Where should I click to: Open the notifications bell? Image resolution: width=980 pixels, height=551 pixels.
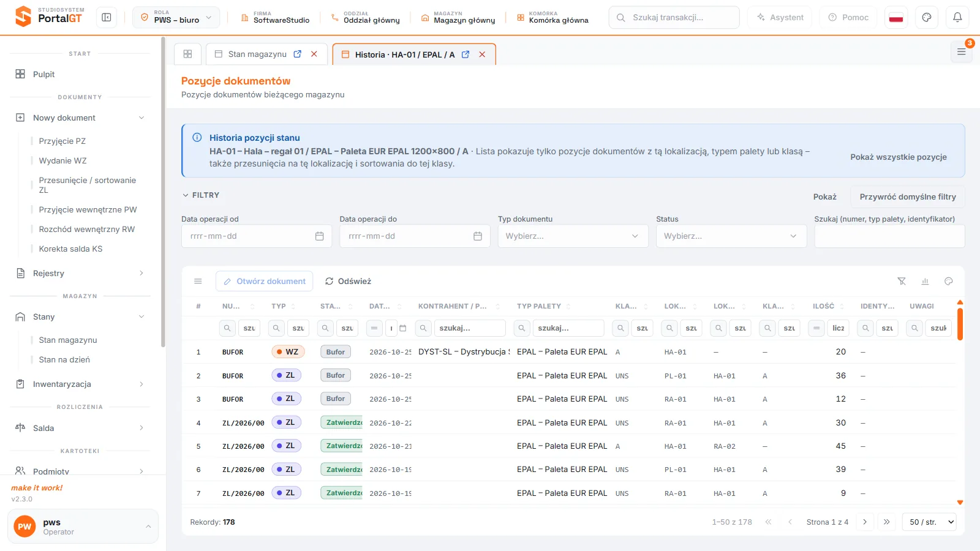tap(957, 18)
